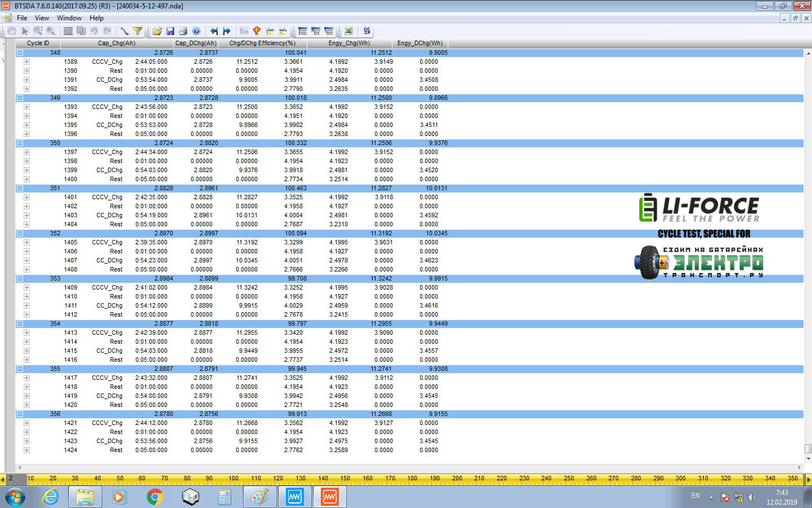Print the data with printer icon
The height and width of the screenshot is (508, 812).
coord(183,31)
